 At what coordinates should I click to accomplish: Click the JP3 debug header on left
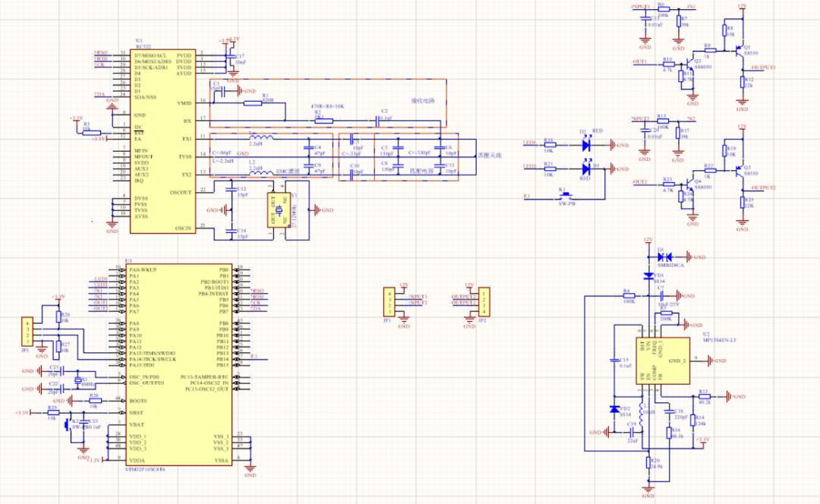(x=27, y=332)
